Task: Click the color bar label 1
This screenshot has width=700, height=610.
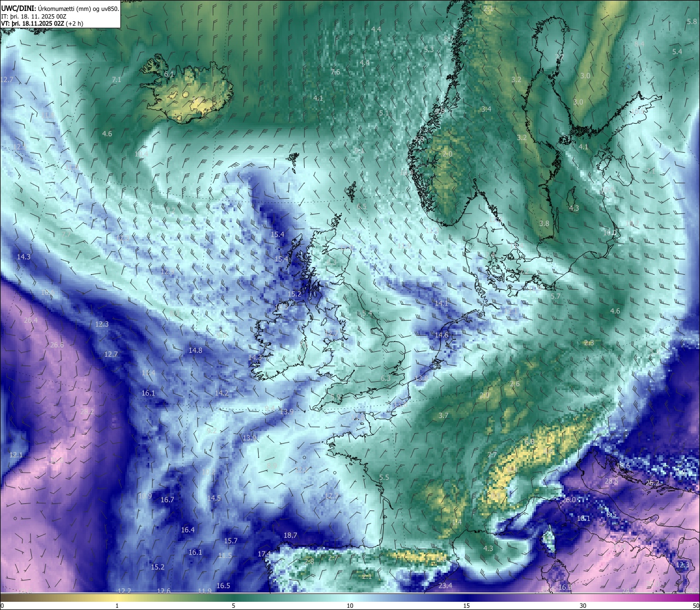Action: click(x=117, y=606)
